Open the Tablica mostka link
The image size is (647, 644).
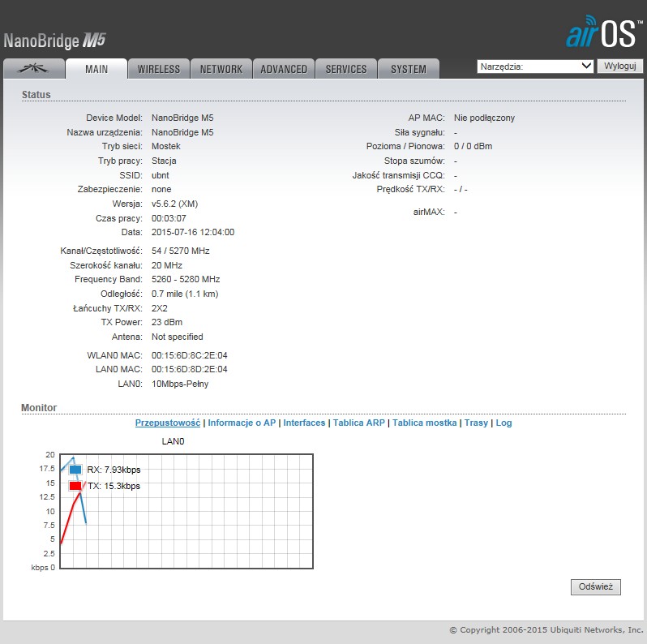coord(424,423)
